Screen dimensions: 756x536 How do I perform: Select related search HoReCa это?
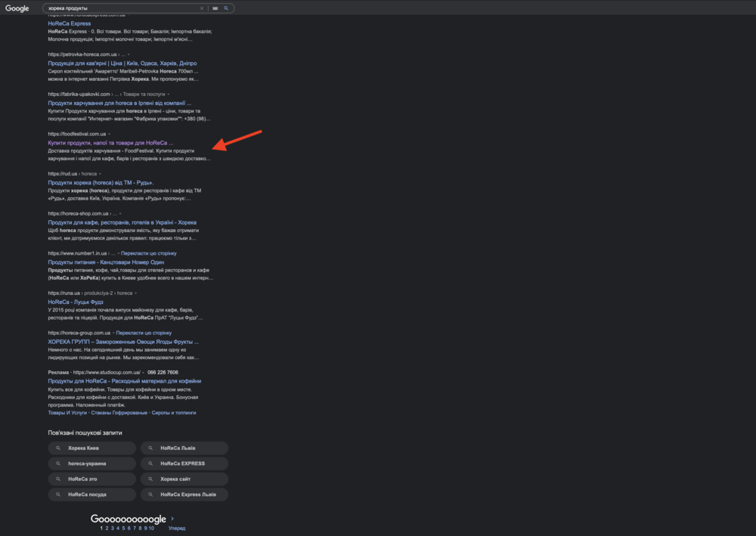(x=92, y=479)
